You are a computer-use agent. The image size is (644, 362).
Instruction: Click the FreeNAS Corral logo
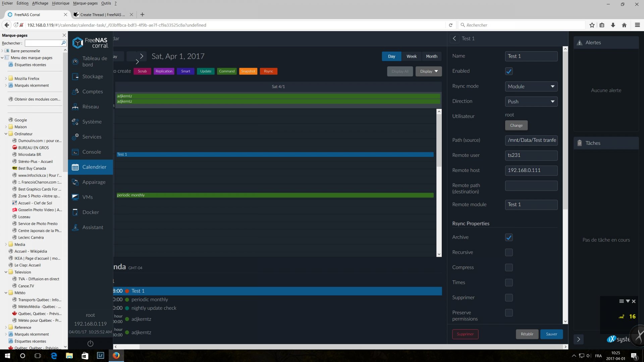pyautogui.click(x=90, y=43)
